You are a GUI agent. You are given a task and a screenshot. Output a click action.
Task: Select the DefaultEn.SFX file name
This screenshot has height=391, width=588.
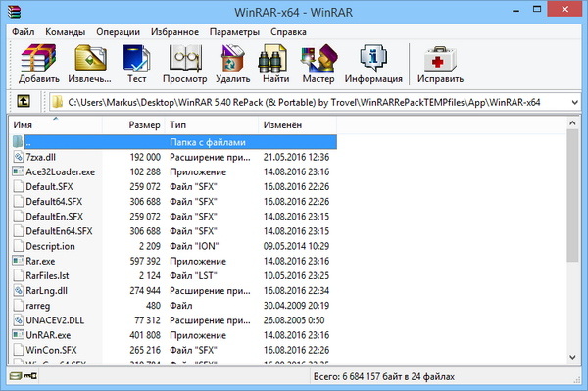[x=54, y=217]
